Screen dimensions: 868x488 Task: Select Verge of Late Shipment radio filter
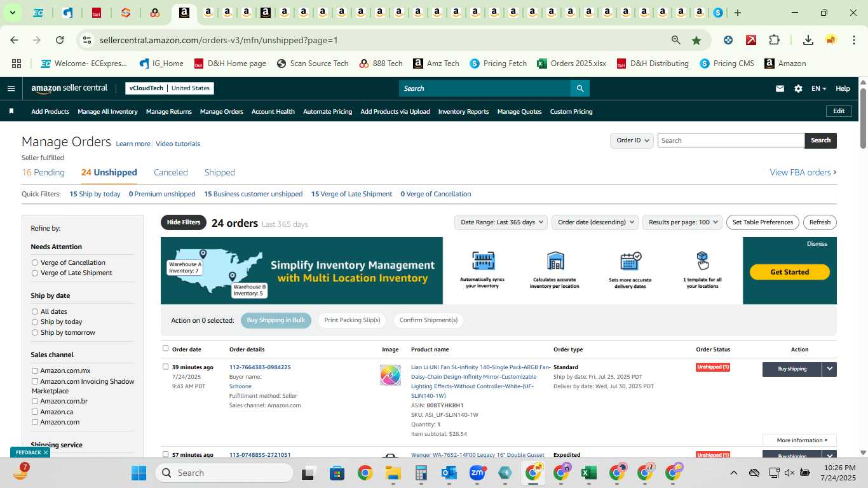tap(35, 273)
